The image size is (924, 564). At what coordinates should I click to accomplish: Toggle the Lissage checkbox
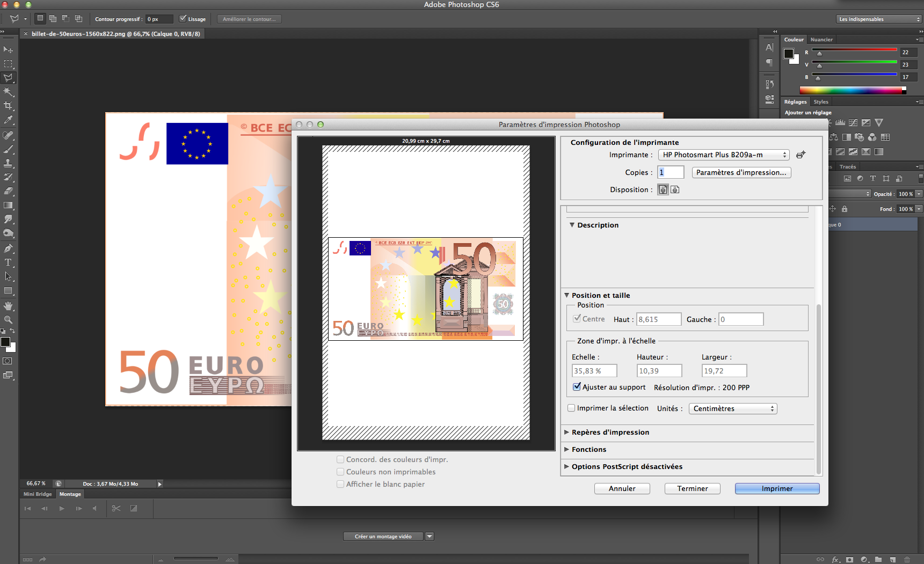183,19
